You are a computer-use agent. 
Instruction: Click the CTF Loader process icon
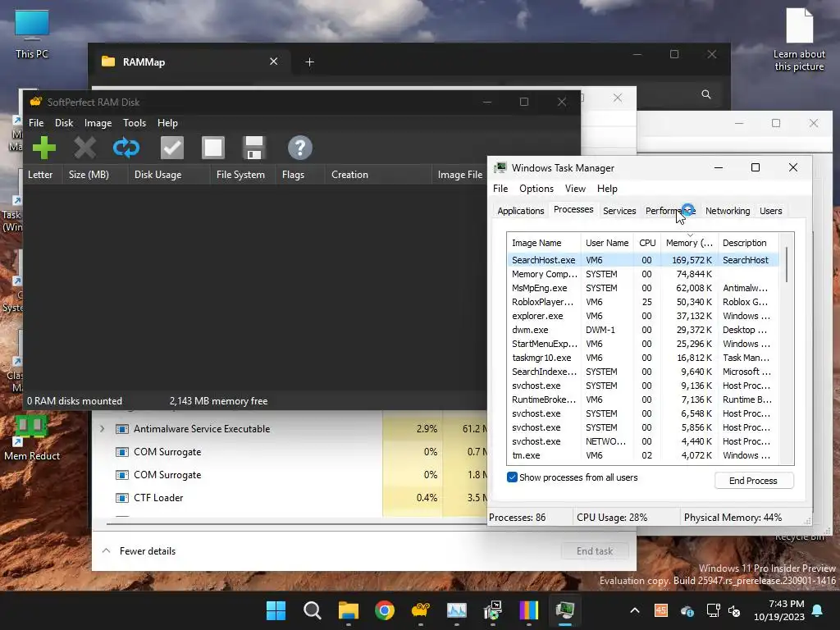coord(122,498)
